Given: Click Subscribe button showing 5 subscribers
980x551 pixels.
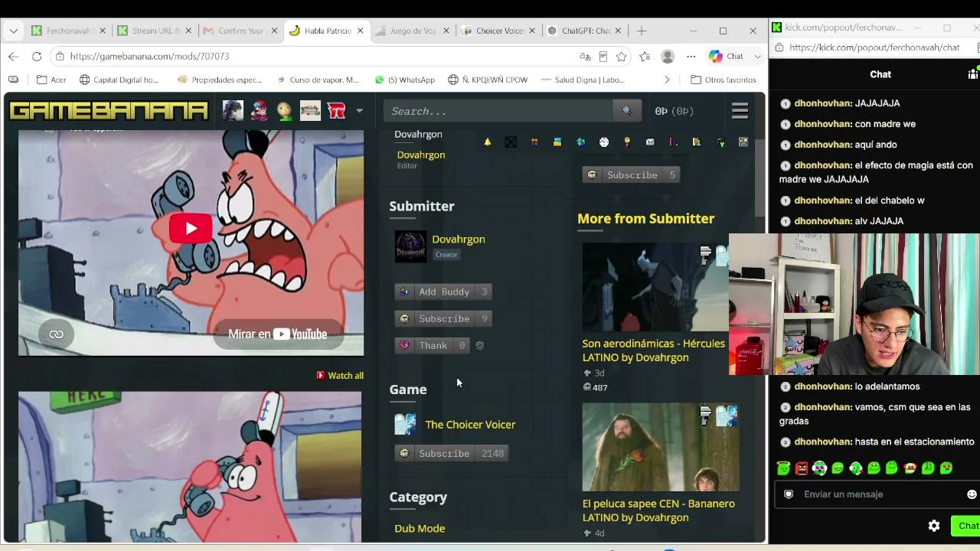Looking at the screenshot, I should [x=632, y=174].
